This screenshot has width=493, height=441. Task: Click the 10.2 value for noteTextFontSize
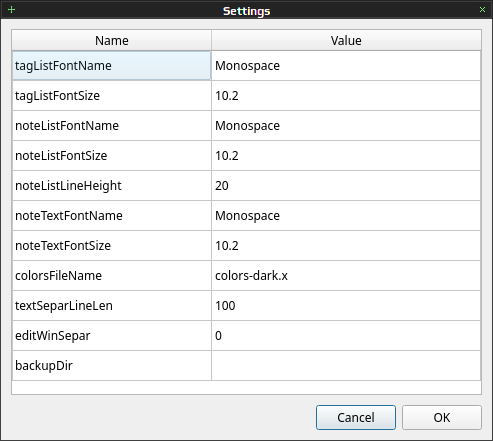pyautogui.click(x=346, y=246)
